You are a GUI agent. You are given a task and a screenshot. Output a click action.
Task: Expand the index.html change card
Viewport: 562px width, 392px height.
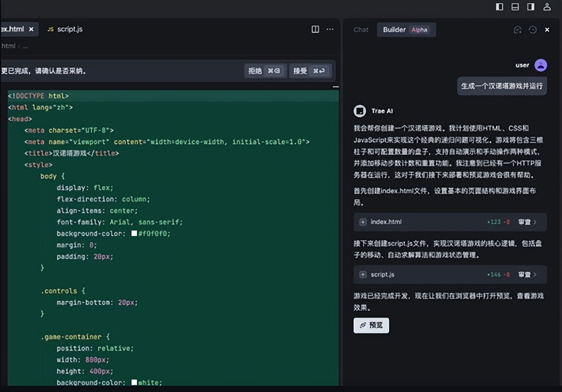tap(362, 222)
